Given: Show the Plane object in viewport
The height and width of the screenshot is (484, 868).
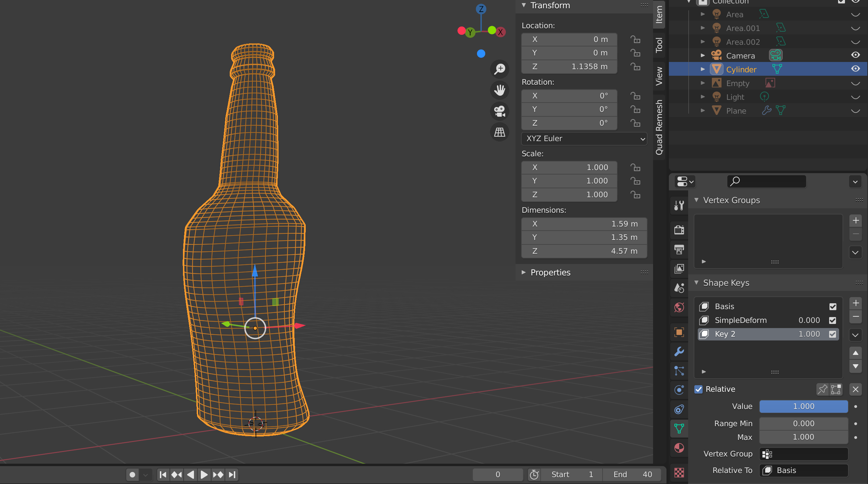Looking at the screenshot, I should point(856,111).
